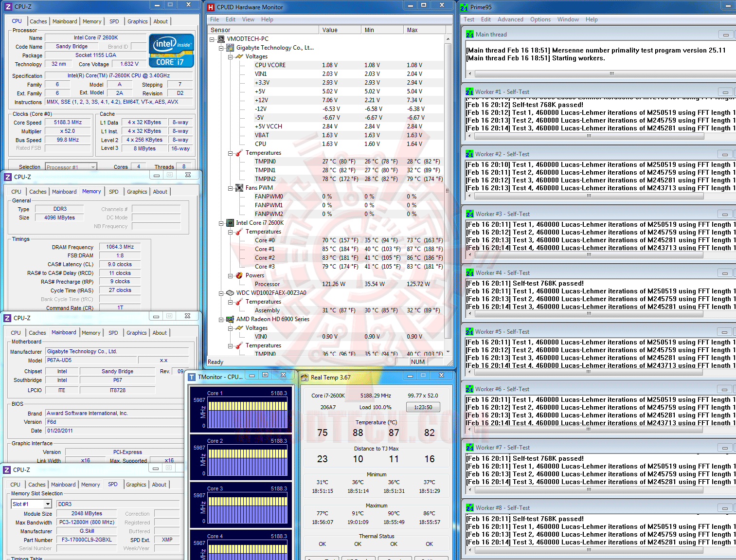Select the Core #1 temperature row in HWMonitor
The image size is (736, 560).
[x=326, y=249]
